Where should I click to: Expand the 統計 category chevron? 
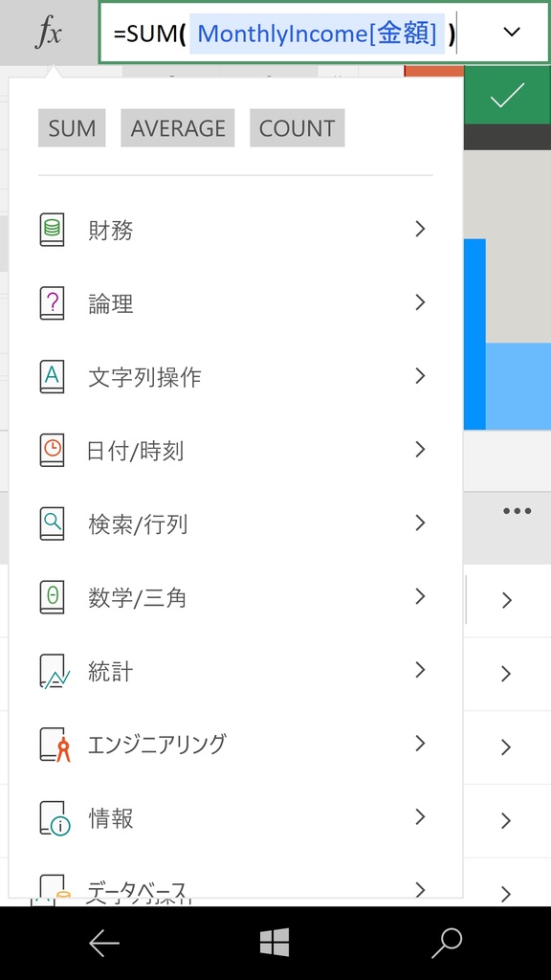420,670
